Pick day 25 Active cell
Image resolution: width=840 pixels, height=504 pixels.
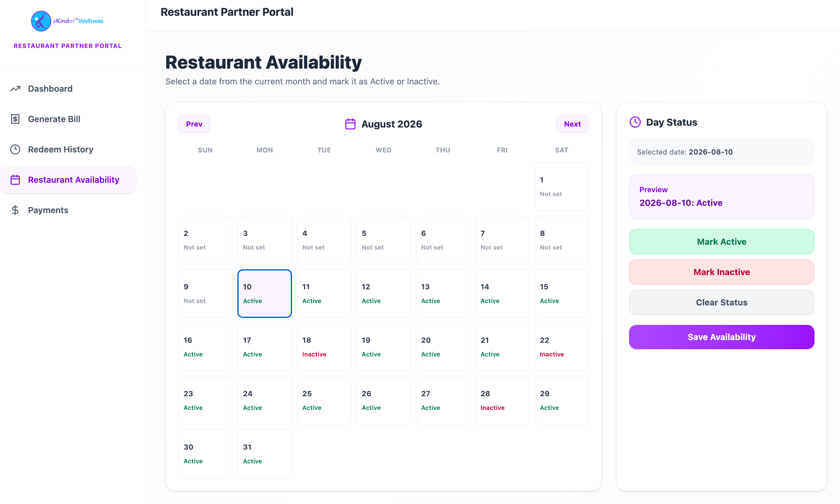324,400
